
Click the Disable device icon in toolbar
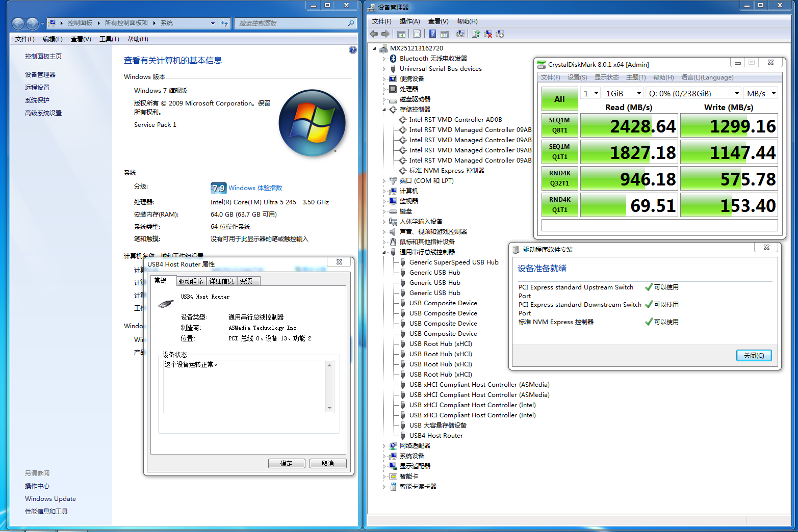[500, 34]
